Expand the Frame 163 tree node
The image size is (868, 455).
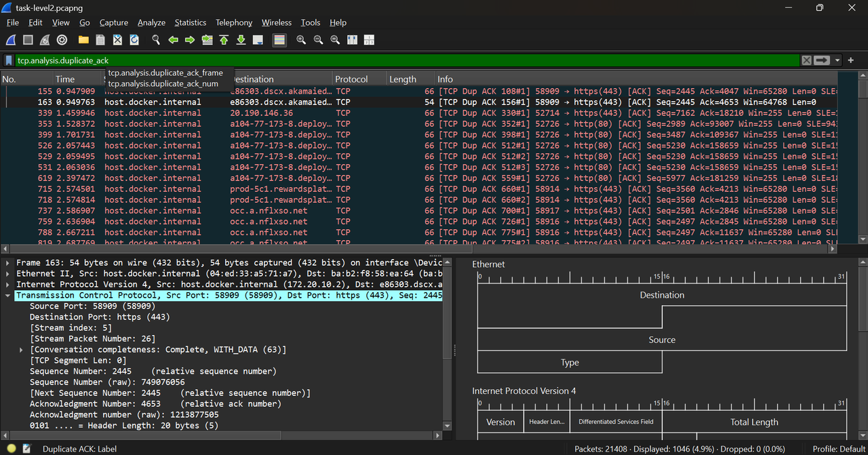coord(7,262)
